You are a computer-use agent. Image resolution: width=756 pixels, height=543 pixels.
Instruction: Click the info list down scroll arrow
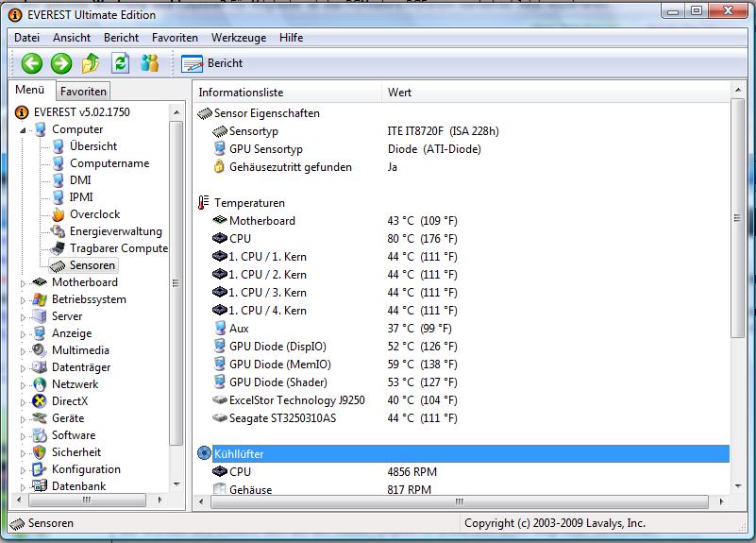738,486
